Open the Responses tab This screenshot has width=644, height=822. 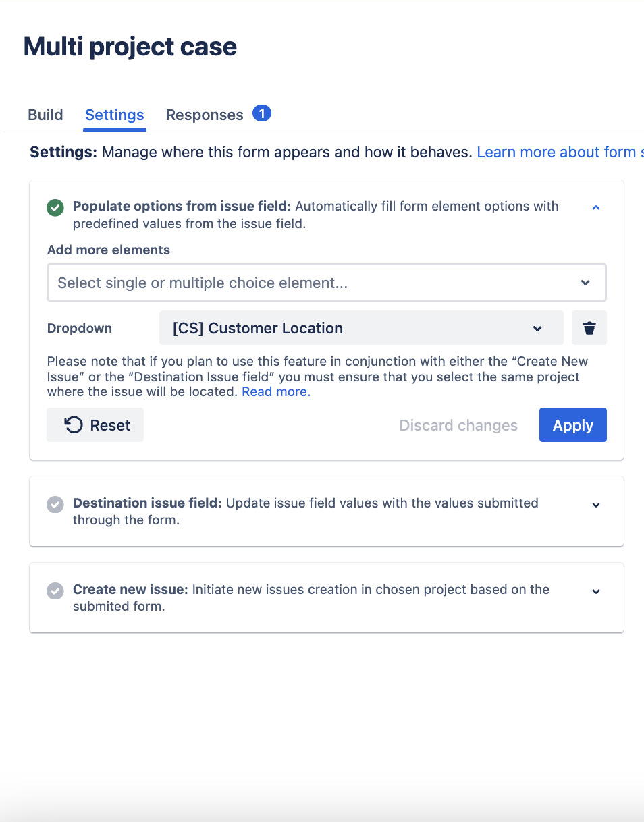(205, 115)
